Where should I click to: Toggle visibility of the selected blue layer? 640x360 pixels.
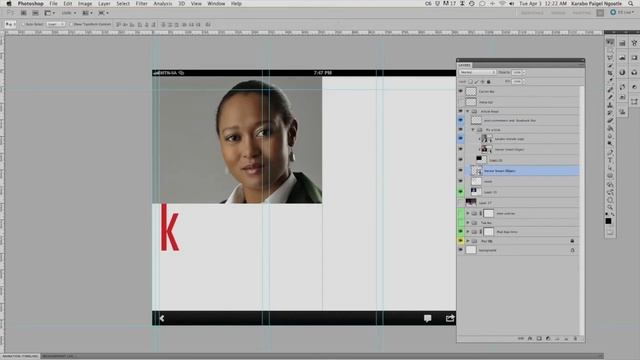coord(460,171)
